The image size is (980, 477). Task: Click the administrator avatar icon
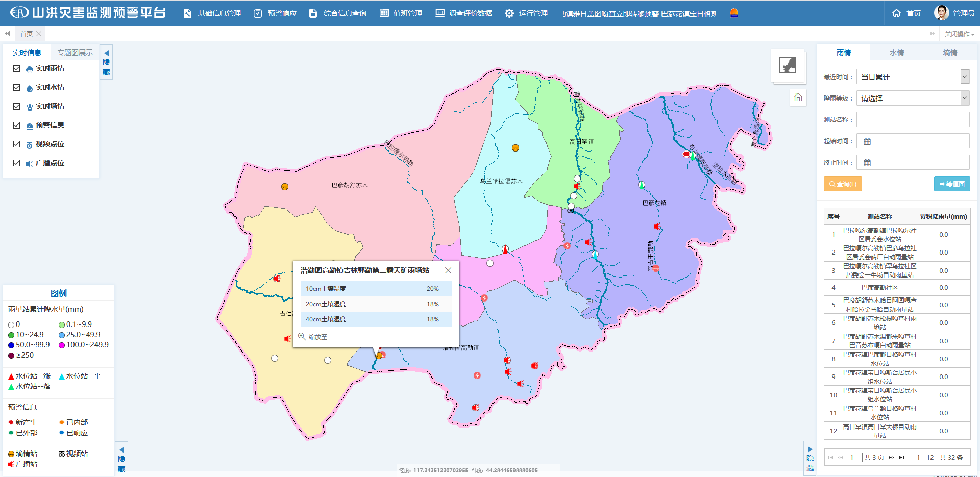pos(941,13)
